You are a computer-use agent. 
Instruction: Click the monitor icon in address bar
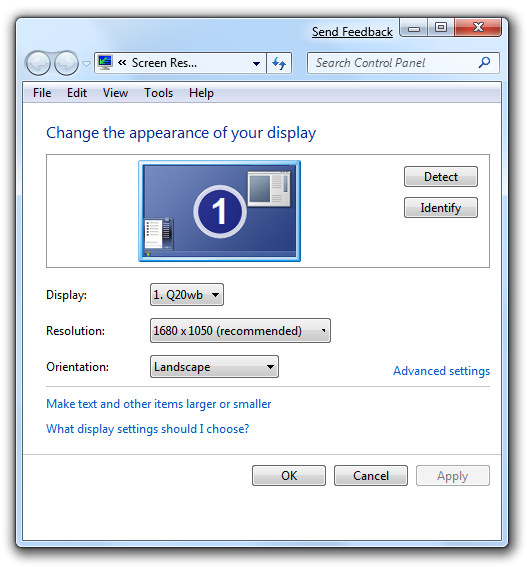[105, 63]
